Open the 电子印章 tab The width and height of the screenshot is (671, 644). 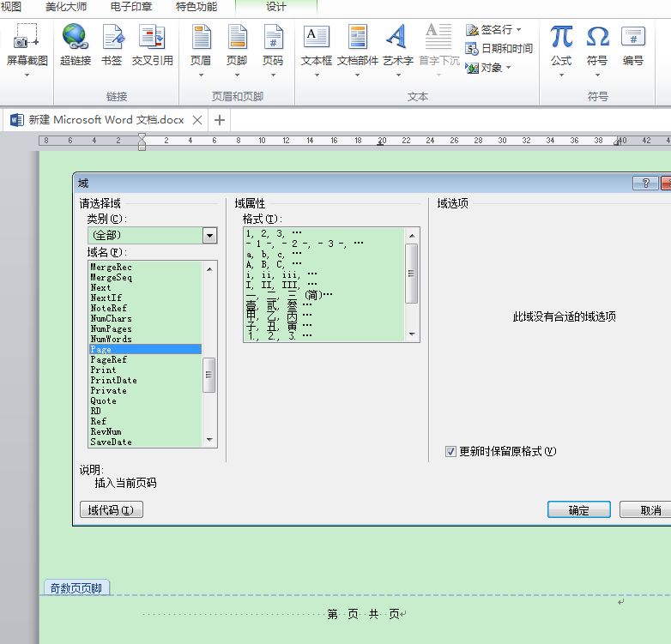131,7
